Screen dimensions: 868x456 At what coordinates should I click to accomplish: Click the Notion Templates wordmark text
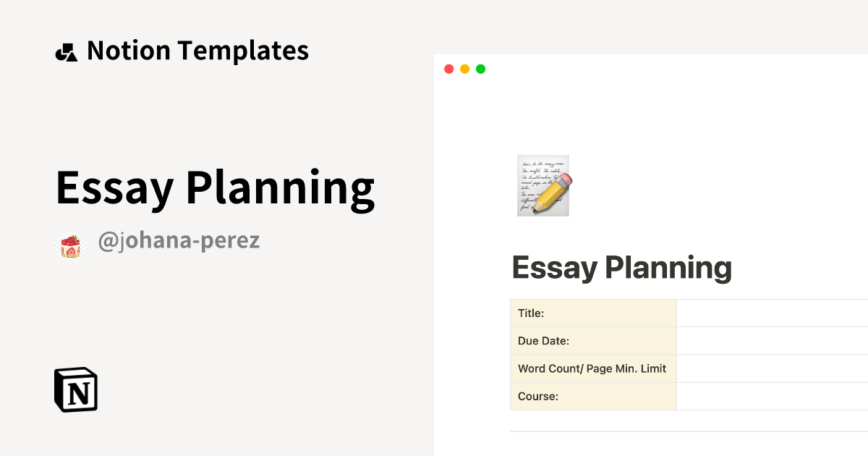coord(197,51)
